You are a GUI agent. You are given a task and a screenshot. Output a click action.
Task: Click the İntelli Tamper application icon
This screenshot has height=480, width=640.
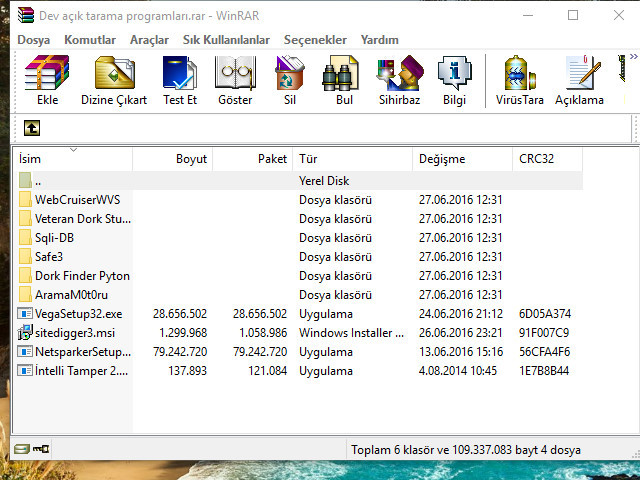(x=25, y=371)
